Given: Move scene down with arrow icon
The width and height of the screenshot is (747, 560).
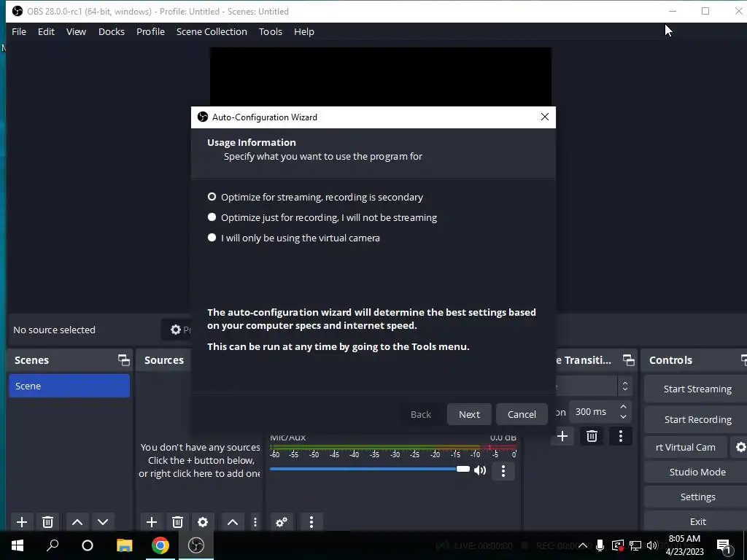Looking at the screenshot, I should tap(103, 522).
